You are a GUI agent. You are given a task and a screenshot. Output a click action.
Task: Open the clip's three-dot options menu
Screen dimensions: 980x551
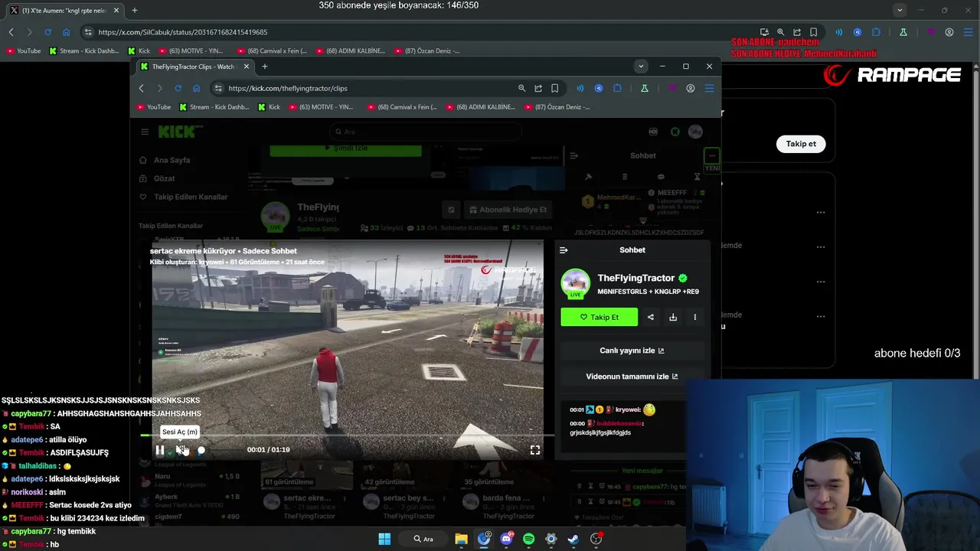695,317
